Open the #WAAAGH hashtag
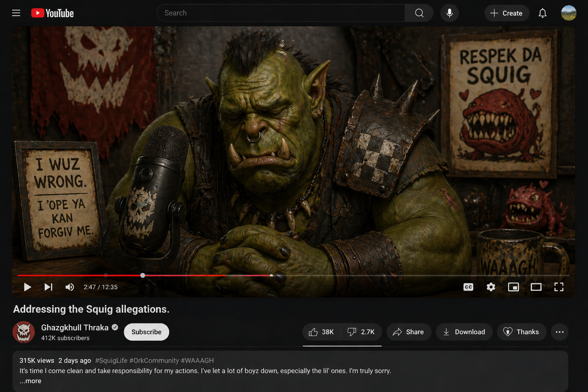This screenshot has width=588, height=392. (198, 361)
